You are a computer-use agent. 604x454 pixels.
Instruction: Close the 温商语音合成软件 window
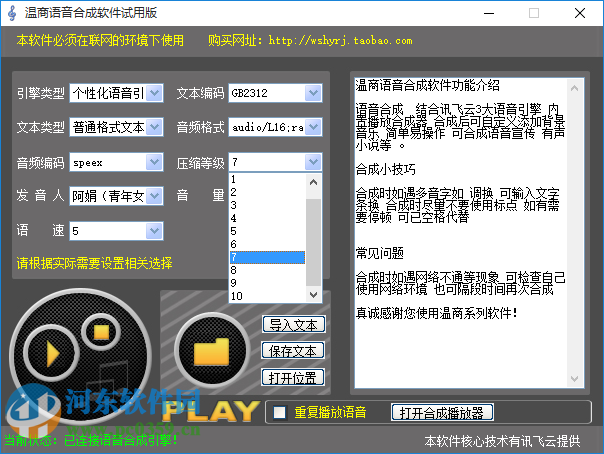580,13
